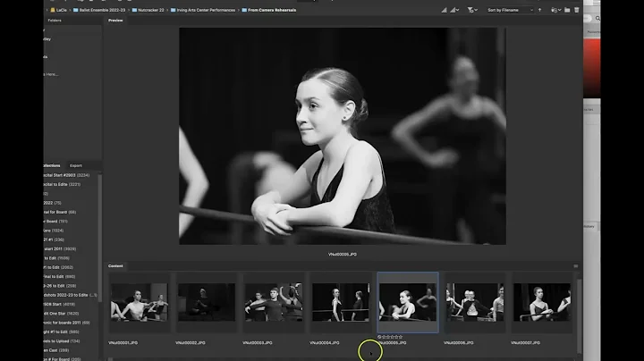
Task: Open collection ending '#1 to Edit (985)'
Action: 61,332
